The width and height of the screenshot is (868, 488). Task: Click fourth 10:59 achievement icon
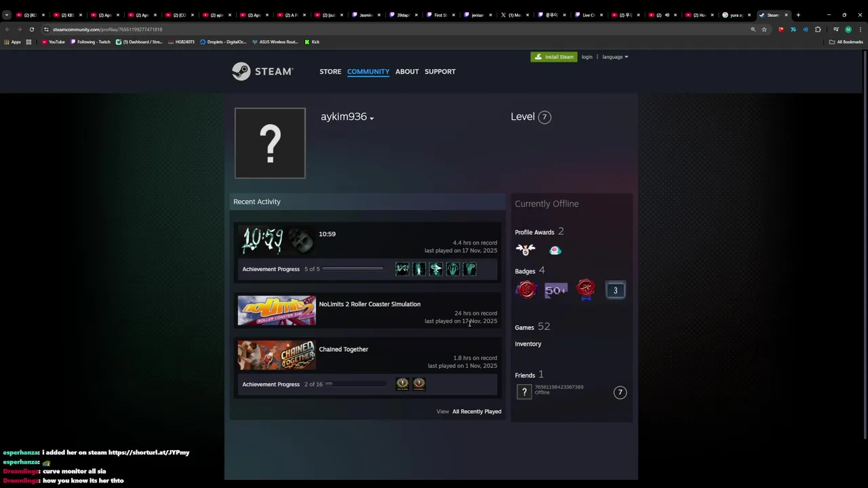(453, 269)
